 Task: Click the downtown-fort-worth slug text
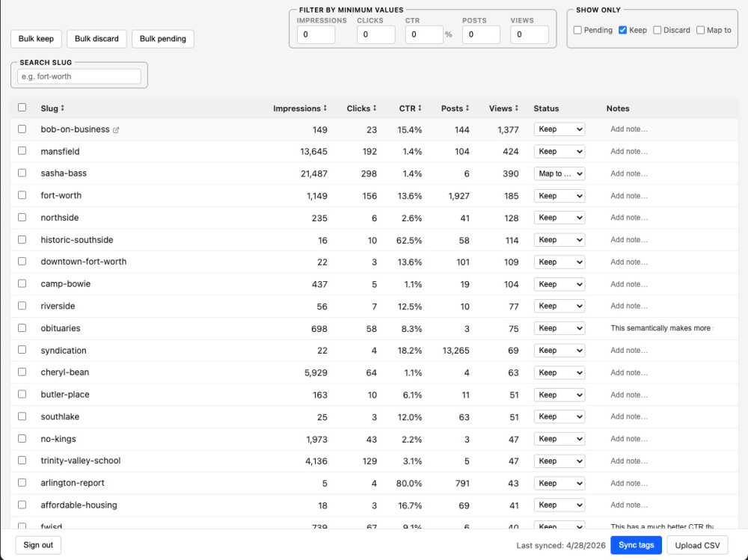click(84, 262)
